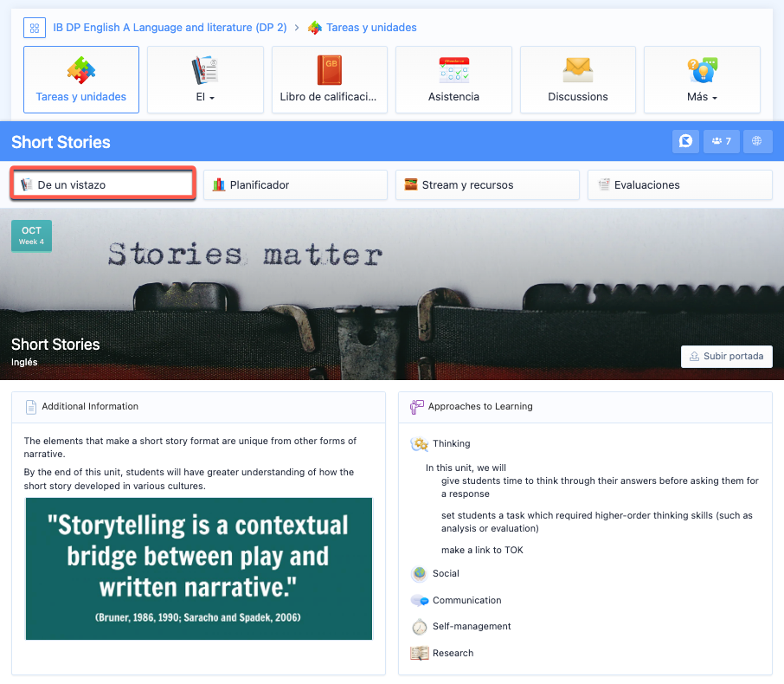Switch to Stream y recursos tab
The image size is (784, 684).
point(487,184)
